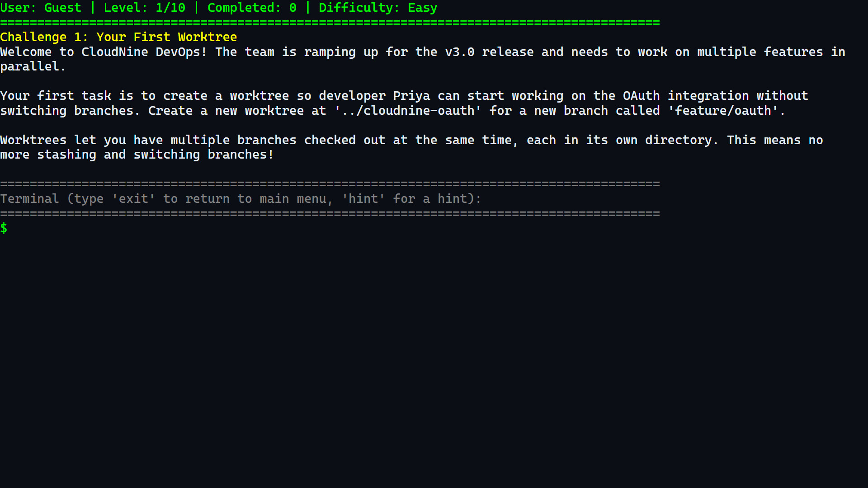Image resolution: width=868 pixels, height=488 pixels.
Task: Click the 'more stashing and switching branches!' line
Action: coord(137,155)
